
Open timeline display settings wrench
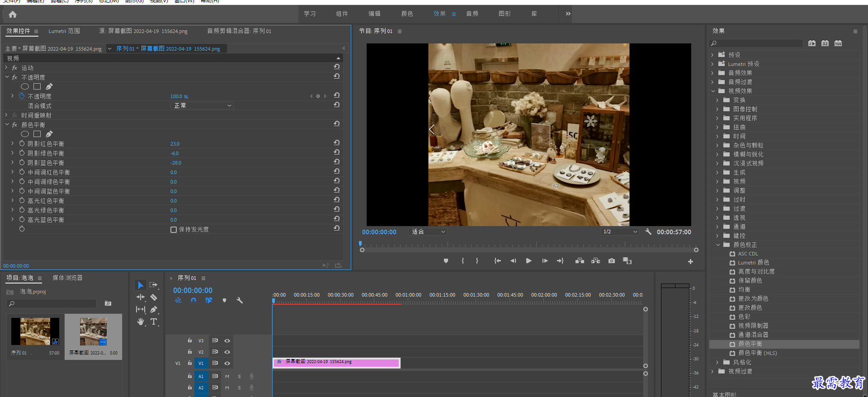pyautogui.click(x=240, y=300)
